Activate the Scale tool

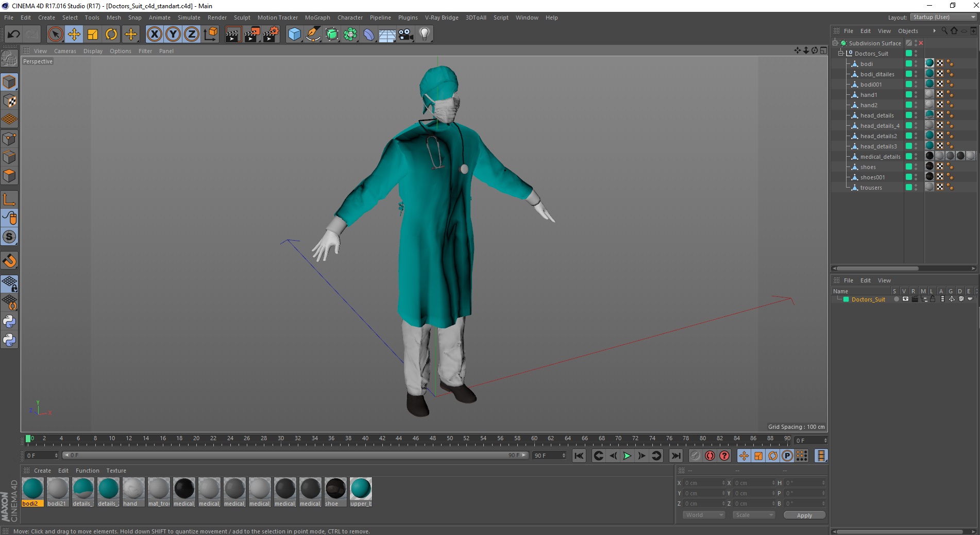click(x=93, y=35)
